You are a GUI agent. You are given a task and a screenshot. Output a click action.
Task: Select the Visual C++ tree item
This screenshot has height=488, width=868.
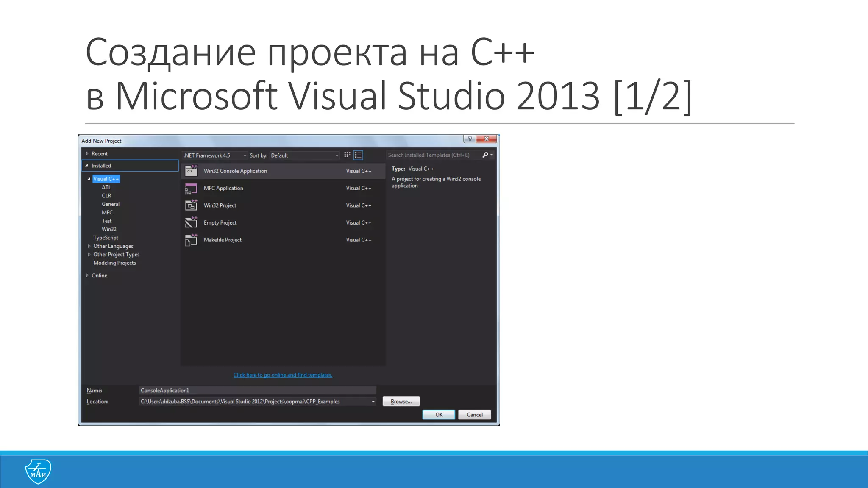pos(106,179)
